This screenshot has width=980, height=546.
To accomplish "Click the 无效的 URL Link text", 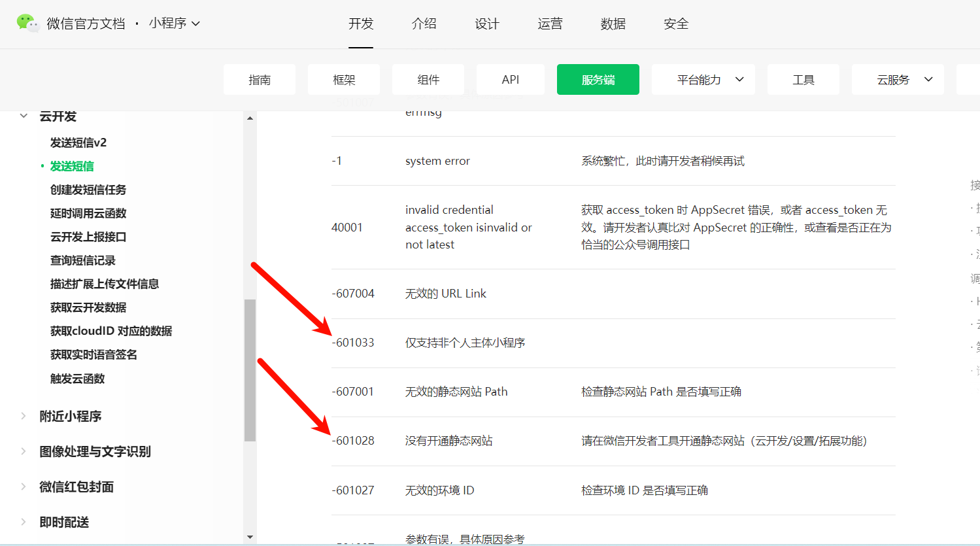I will coord(446,294).
